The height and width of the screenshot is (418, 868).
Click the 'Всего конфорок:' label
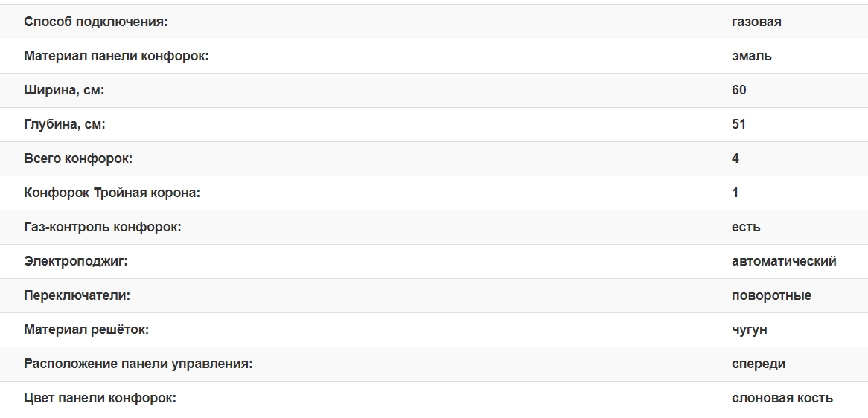coord(78,158)
